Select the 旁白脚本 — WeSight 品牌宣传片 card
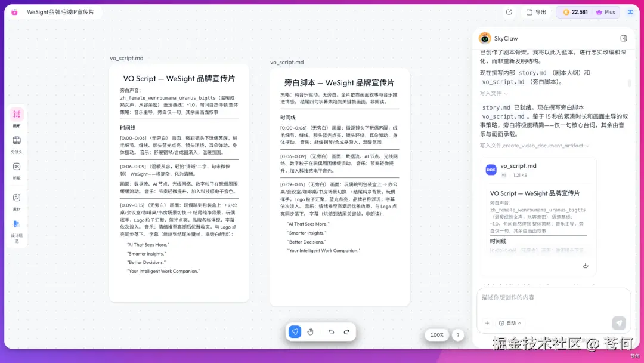The image size is (644, 363). (340, 187)
